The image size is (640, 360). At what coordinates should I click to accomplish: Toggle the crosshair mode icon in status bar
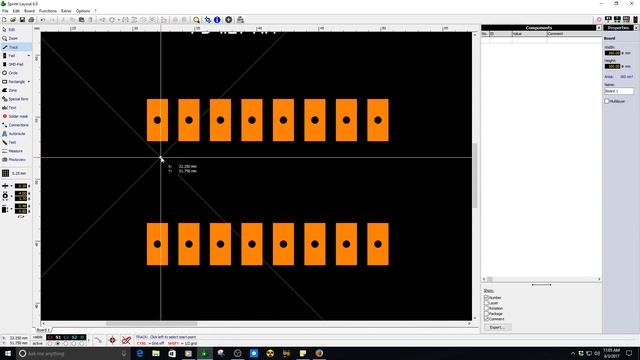(x=112, y=340)
